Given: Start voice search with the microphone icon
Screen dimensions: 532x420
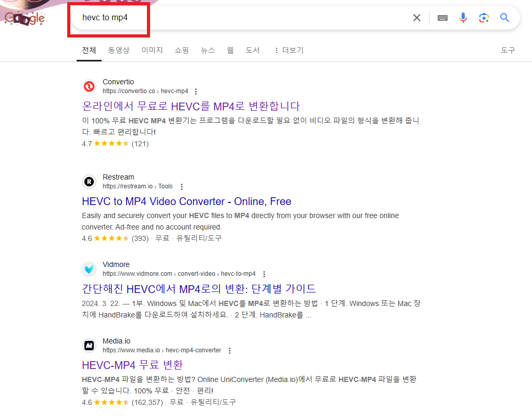Looking at the screenshot, I should (x=463, y=18).
